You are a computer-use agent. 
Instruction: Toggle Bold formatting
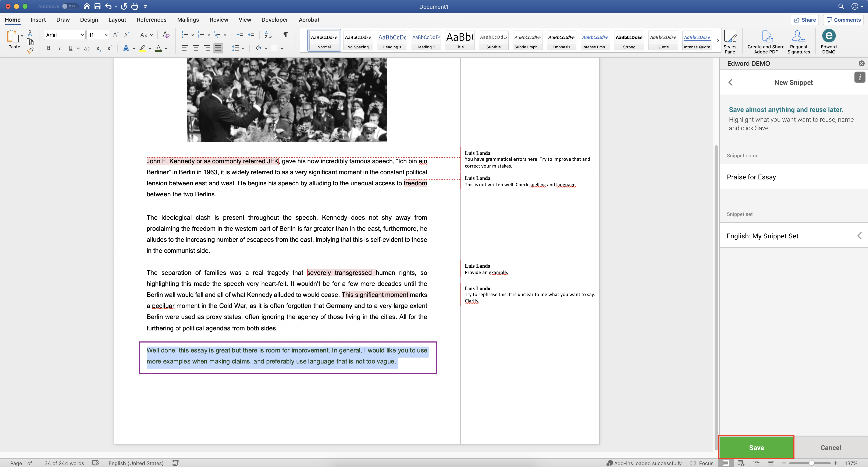[x=49, y=48]
